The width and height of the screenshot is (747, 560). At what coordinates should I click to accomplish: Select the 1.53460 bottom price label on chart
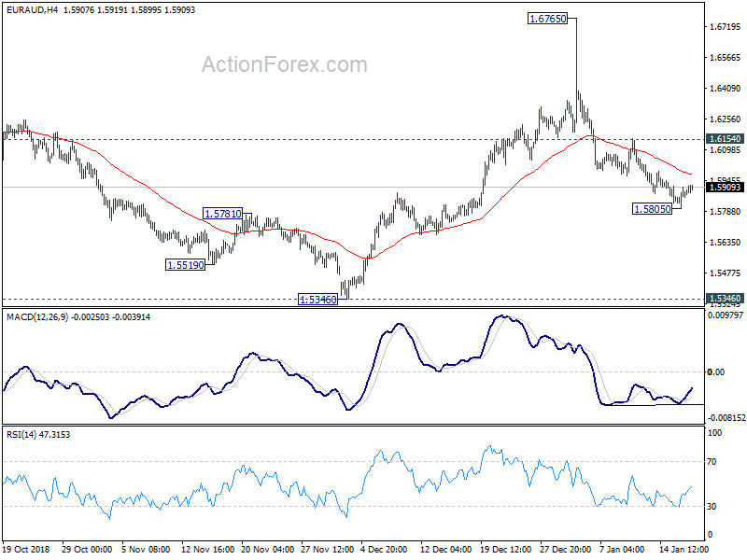coord(317,300)
